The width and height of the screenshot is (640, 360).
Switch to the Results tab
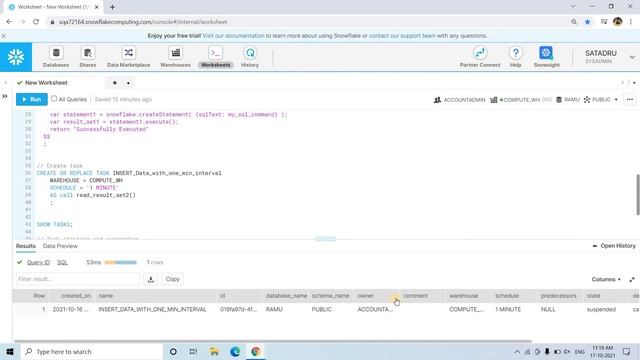point(26,246)
